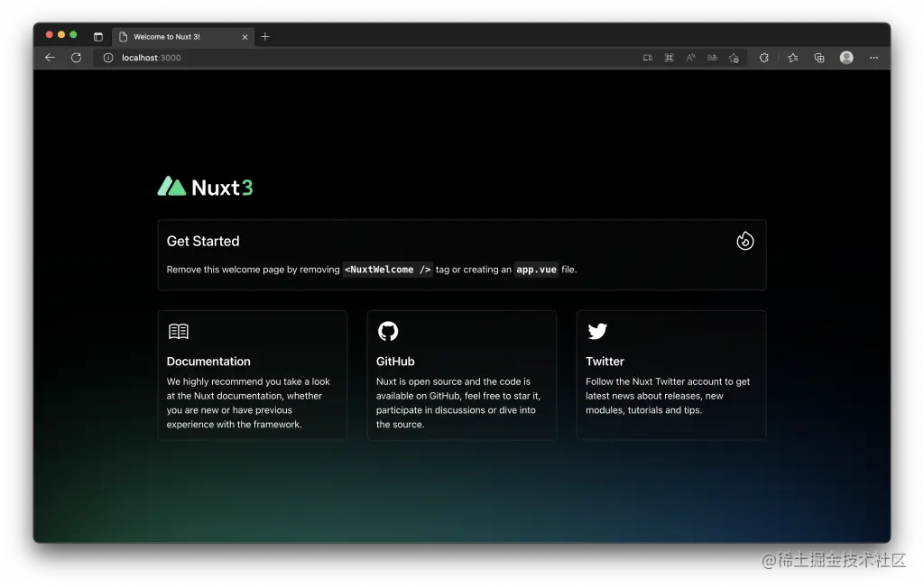Viewport: 924px width, 587px height.
Task: Open the translate page icon
Action: pos(712,57)
